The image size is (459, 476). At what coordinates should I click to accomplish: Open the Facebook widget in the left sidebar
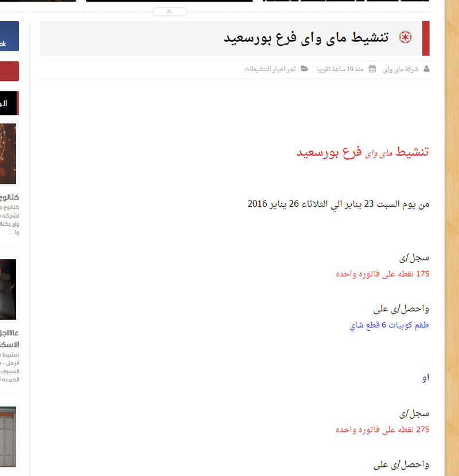point(9,36)
